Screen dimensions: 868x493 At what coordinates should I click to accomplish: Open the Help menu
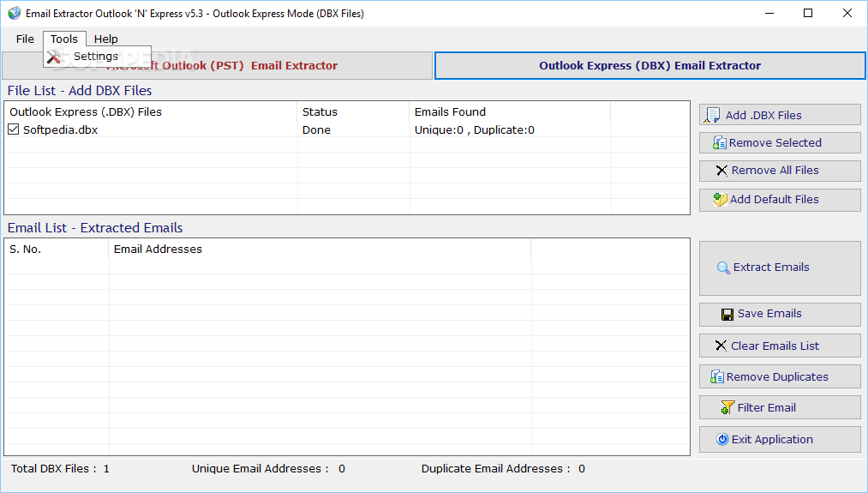(x=105, y=39)
